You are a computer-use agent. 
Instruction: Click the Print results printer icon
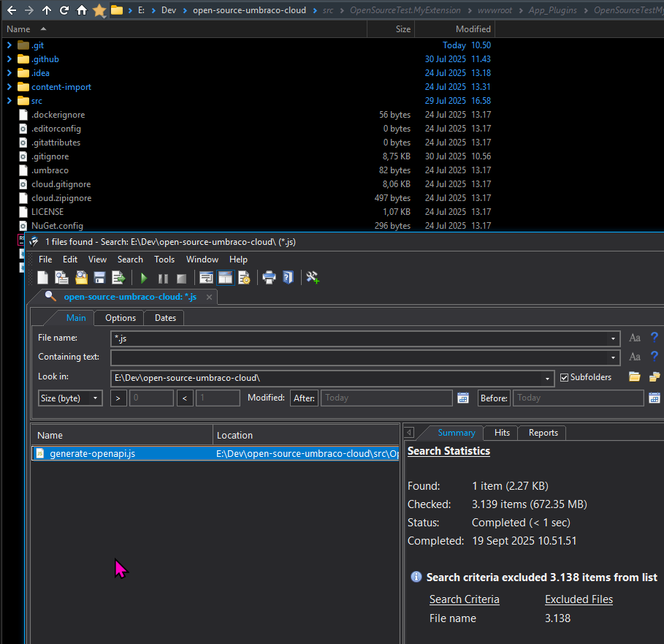click(269, 278)
